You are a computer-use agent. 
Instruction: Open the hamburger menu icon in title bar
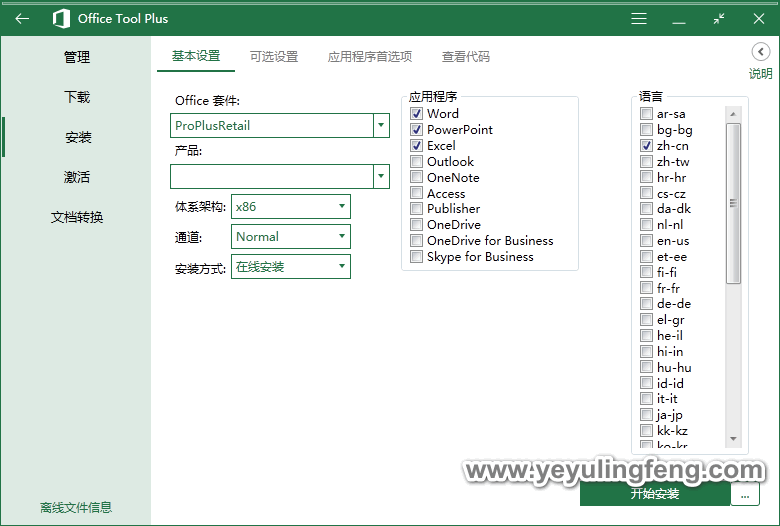point(639,19)
